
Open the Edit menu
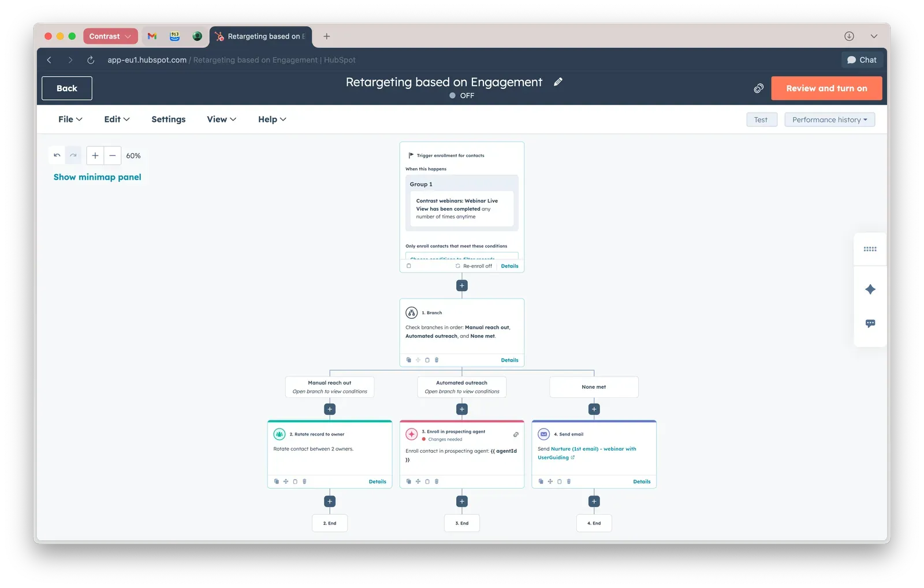[115, 119]
